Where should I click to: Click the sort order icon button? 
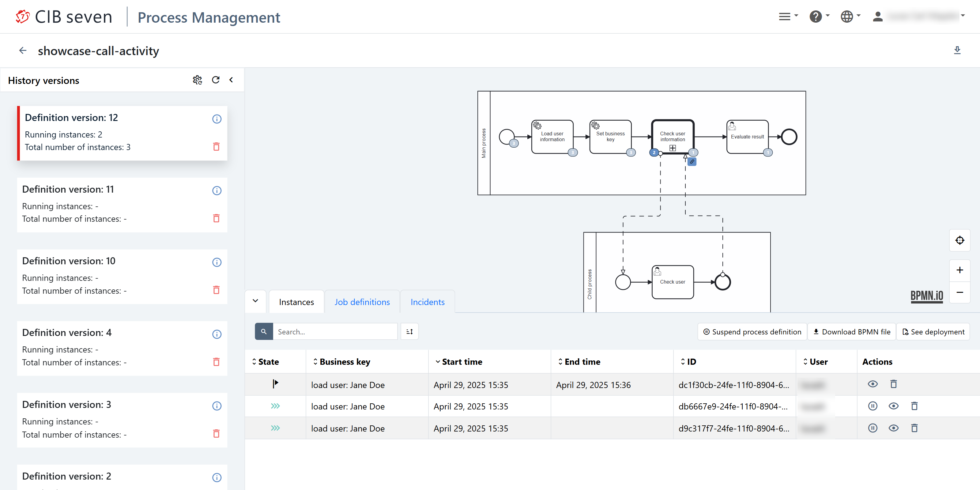click(410, 332)
